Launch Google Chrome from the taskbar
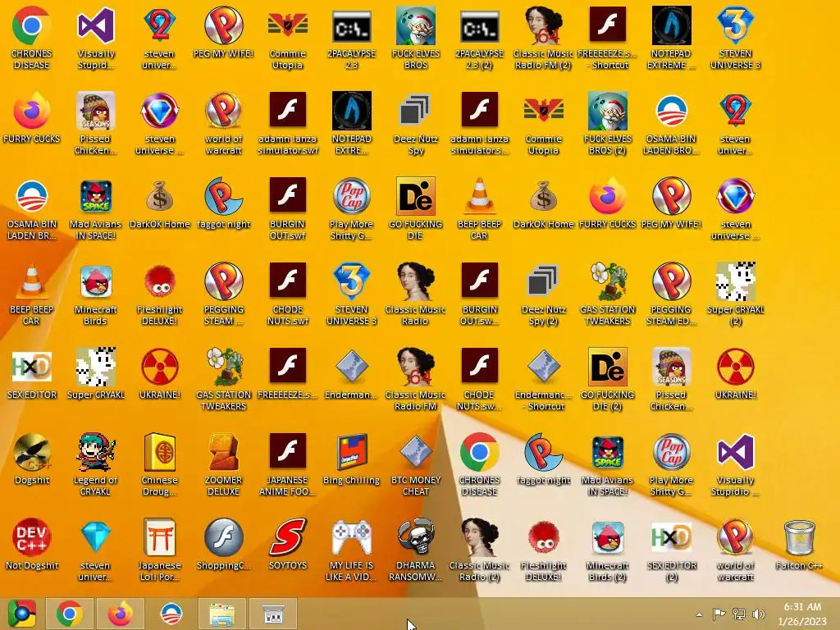 [x=70, y=614]
